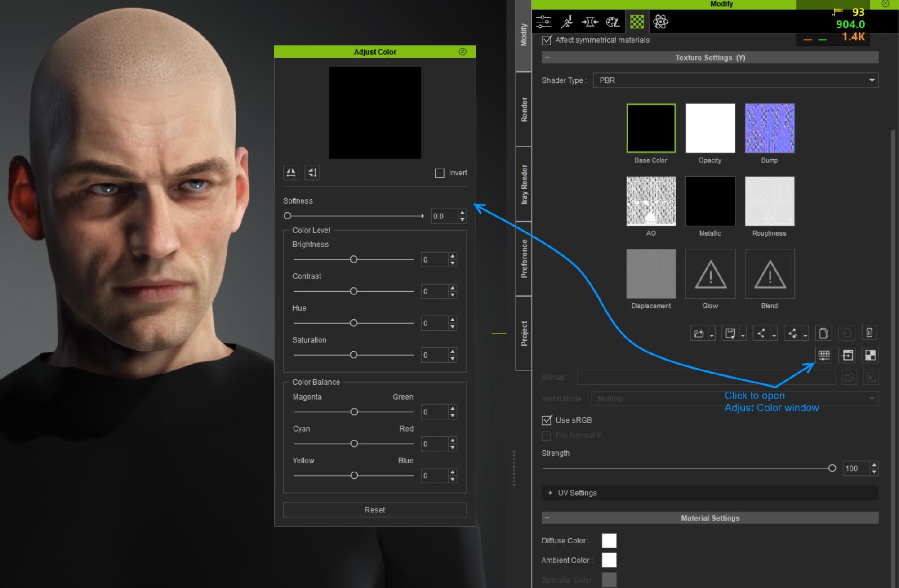Screen dimensions: 899x588
Task: Click the horizontal flip icon in Adjust Color
Action: click(x=291, y=173)
